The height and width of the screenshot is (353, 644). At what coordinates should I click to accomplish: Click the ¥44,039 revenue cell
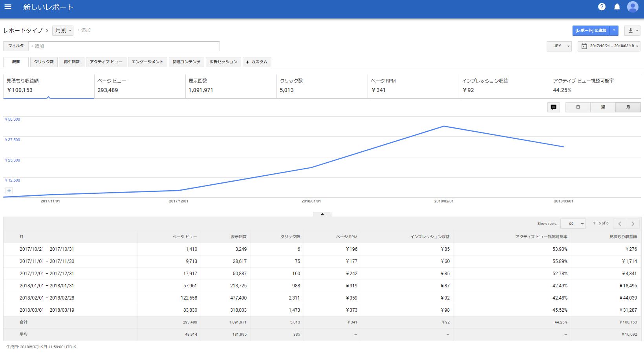628,298
